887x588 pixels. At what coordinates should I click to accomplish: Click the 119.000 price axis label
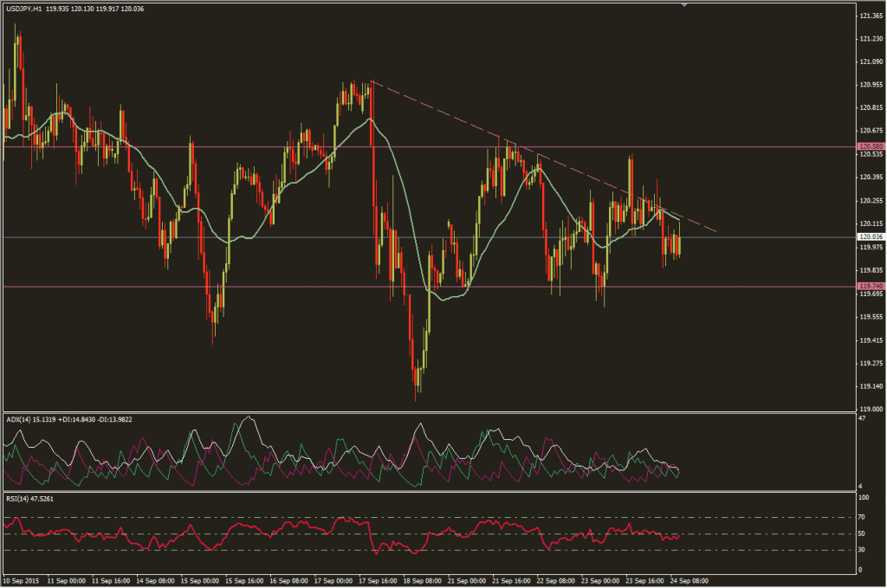coord(871,409)
